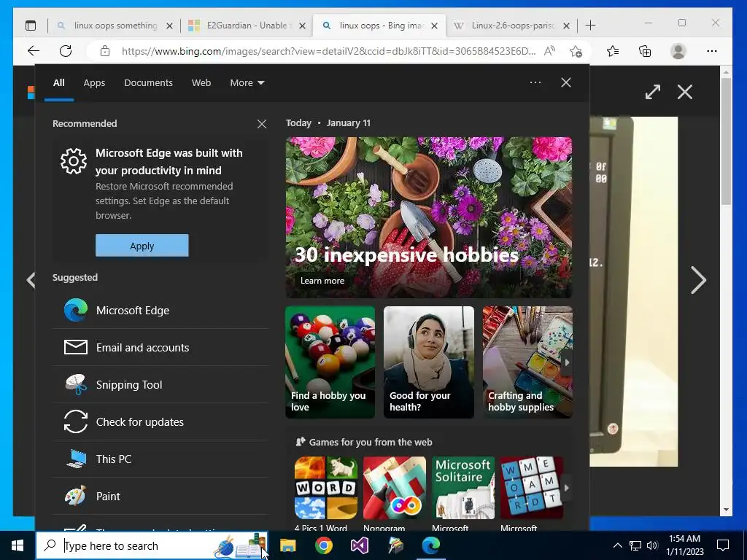Open the Read aloud icon in address bar
Viewport: 747px width, 560px height.
pos(549,51)
